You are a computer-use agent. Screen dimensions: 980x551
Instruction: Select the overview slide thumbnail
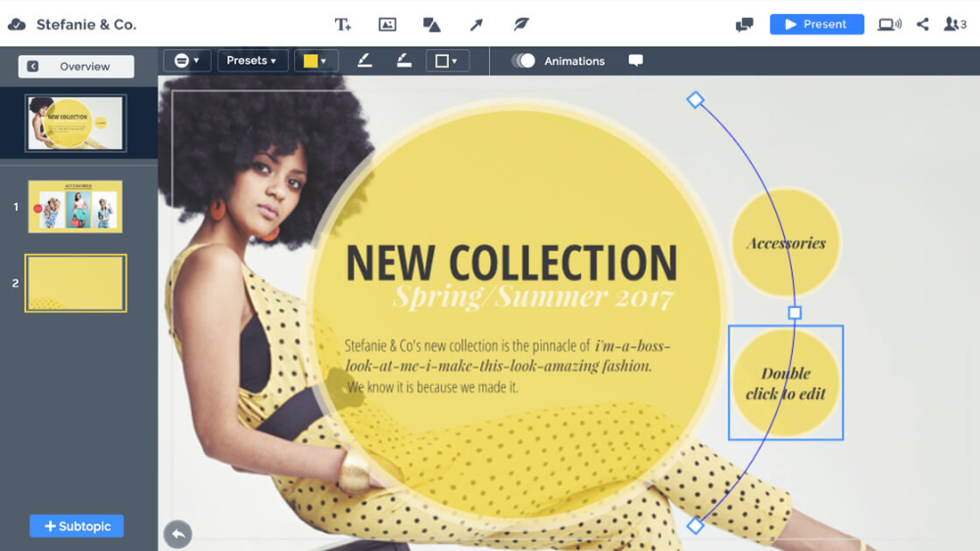tap(75, 123)
